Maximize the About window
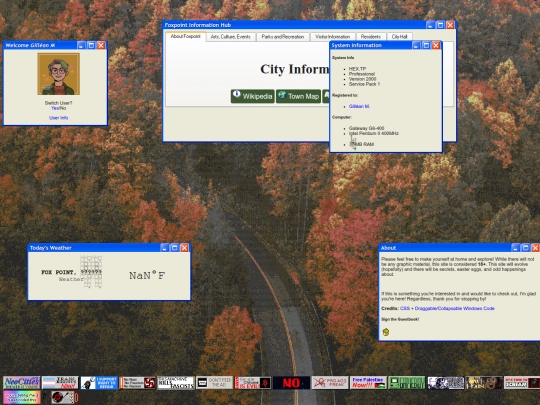The image size is (540, 405). tap(526, 248)
